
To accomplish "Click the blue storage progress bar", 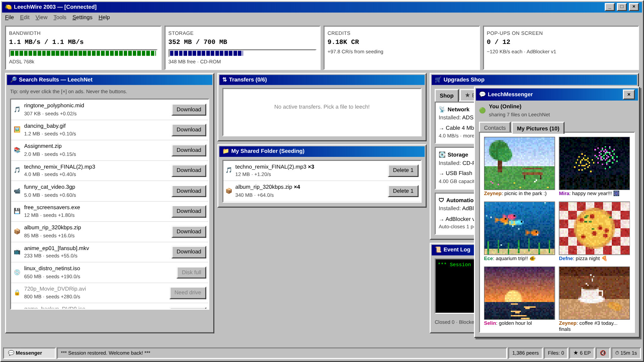I will click(x=242, y=53).
